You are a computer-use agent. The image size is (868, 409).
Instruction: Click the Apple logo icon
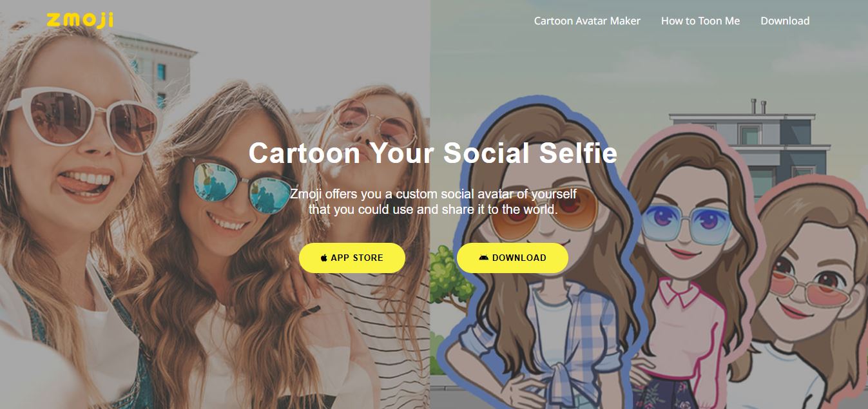click(324, 258)
